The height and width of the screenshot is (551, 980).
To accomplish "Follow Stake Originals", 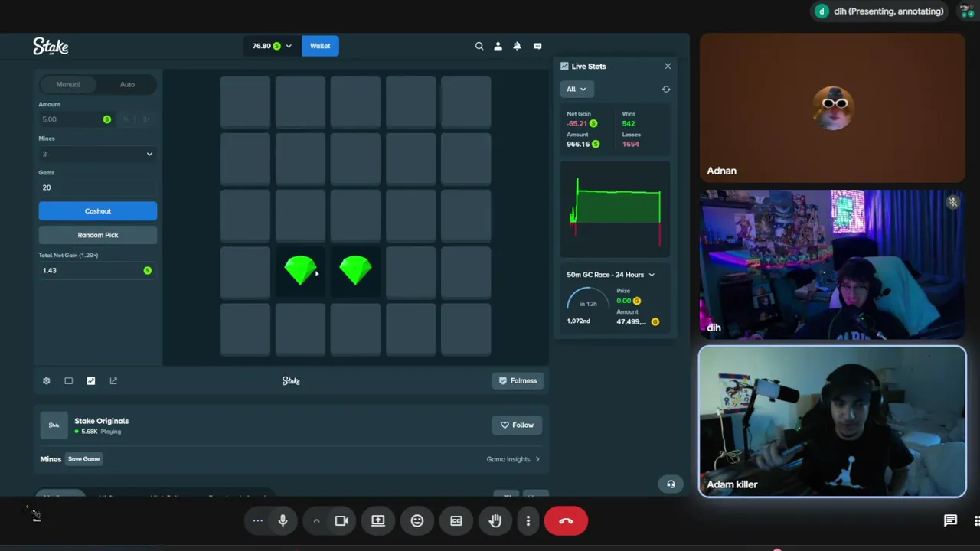I will pyautogui.click(x=518, y=425).
